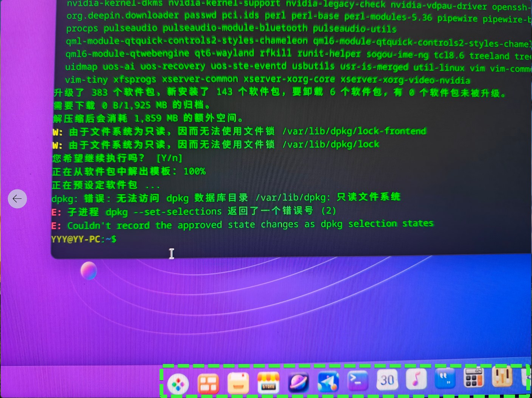
Task: Click the package name runit-helper
Action: point(329,54)
